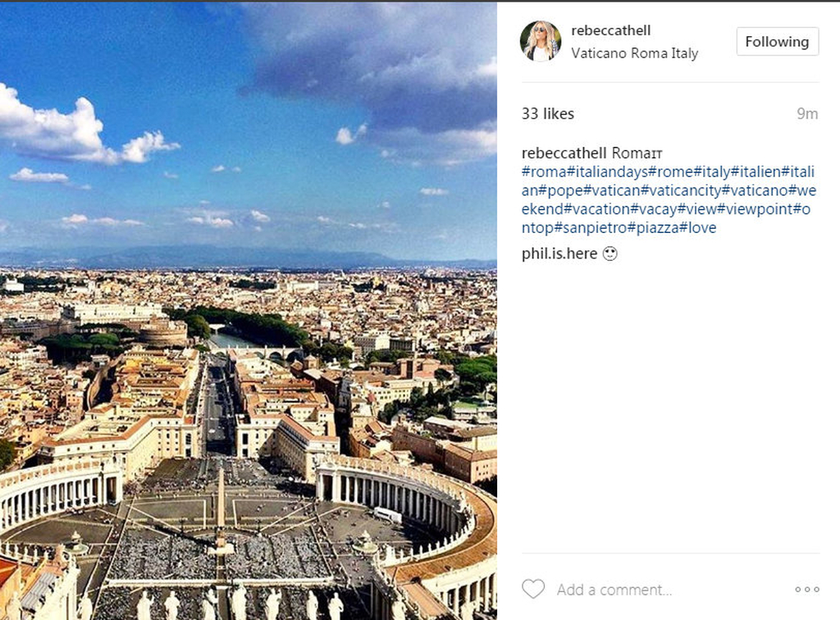Image resolution: width=840 pixels, height=620 pixels.
Task: Open the three-dot more options menu
Action: 807,590
